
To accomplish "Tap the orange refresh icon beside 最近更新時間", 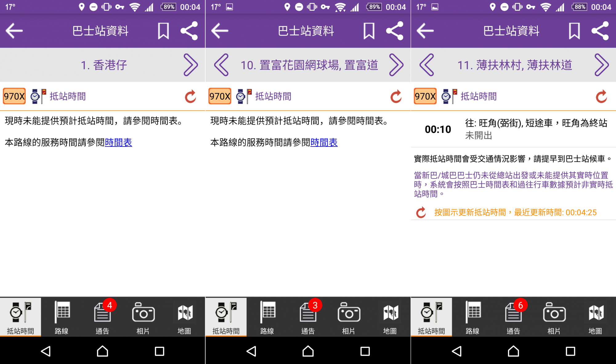I will point(421,213).
